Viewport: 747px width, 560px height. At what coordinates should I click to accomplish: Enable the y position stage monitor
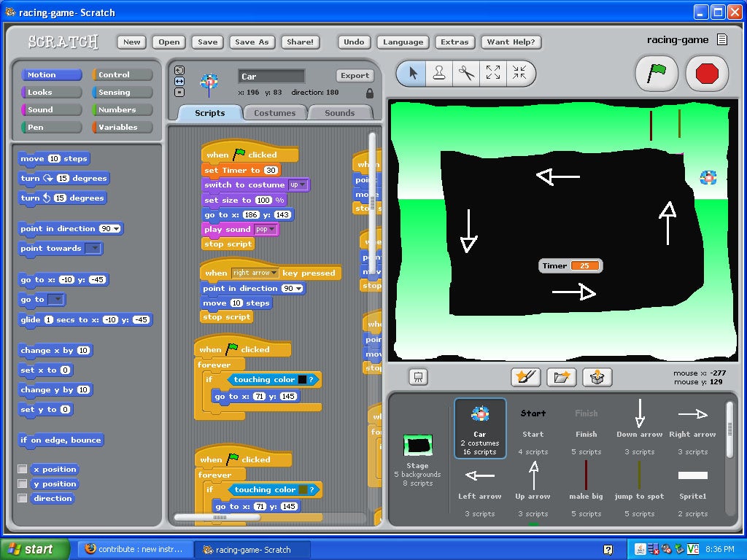point(23,483)
